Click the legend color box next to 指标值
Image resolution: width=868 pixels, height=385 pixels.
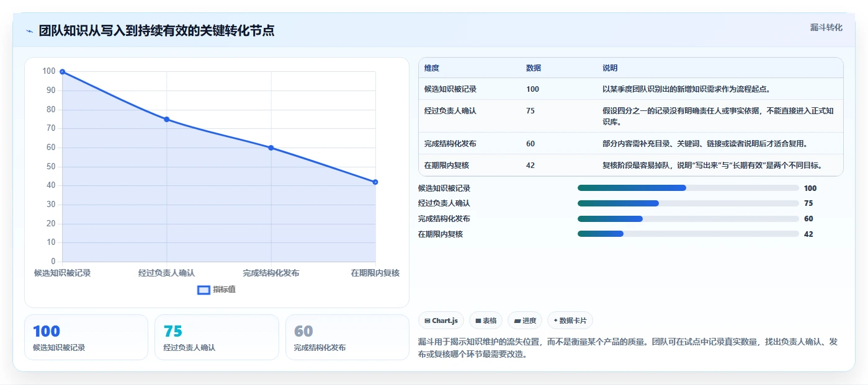204,290
